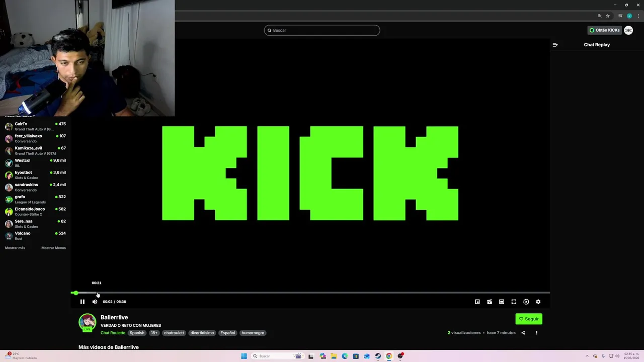Screen dimensions: 644x362
Task: Open playback speed control icon
Action: tap(526, 302)
